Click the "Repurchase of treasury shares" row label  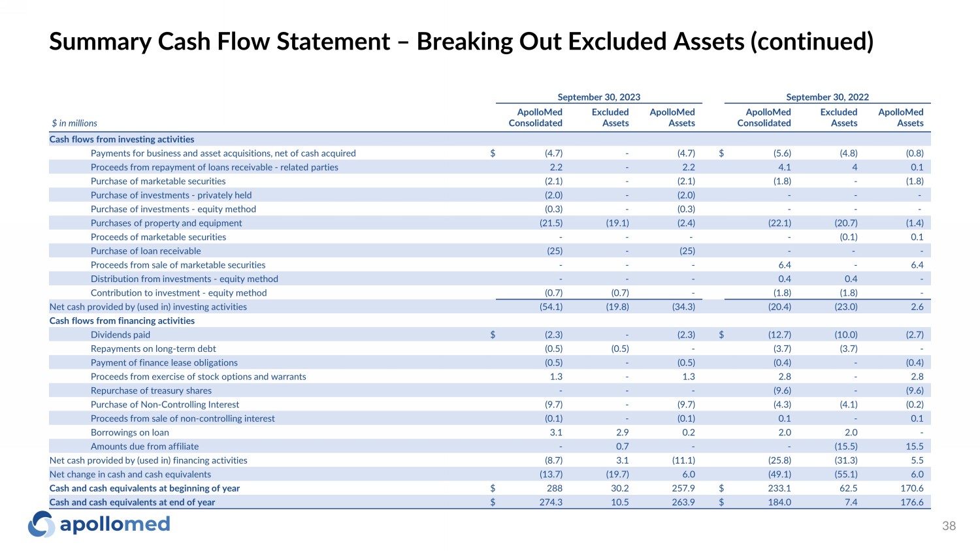151,390
